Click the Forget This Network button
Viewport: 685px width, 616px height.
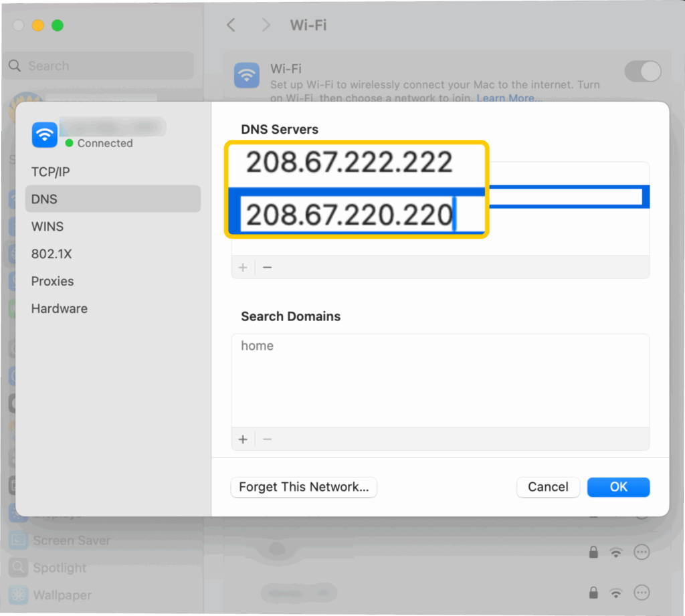(x=303, y=487)
